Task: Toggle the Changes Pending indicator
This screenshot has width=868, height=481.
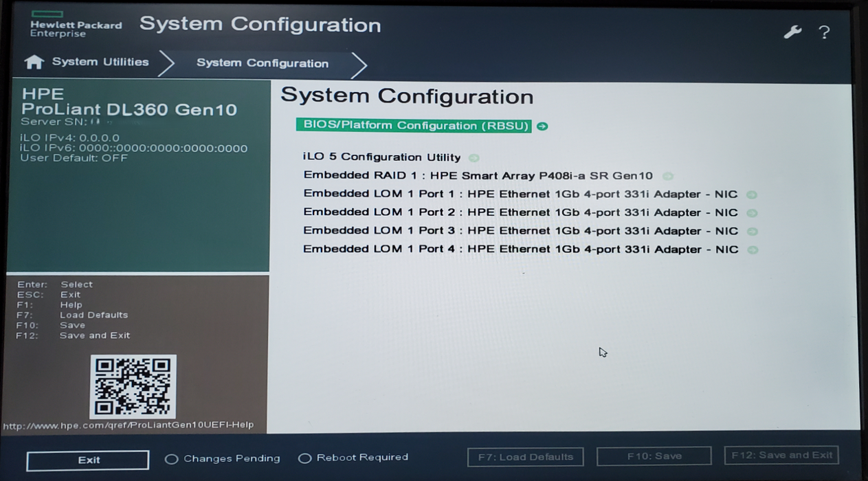Action: pyautogui.click(x=171, y=459)
